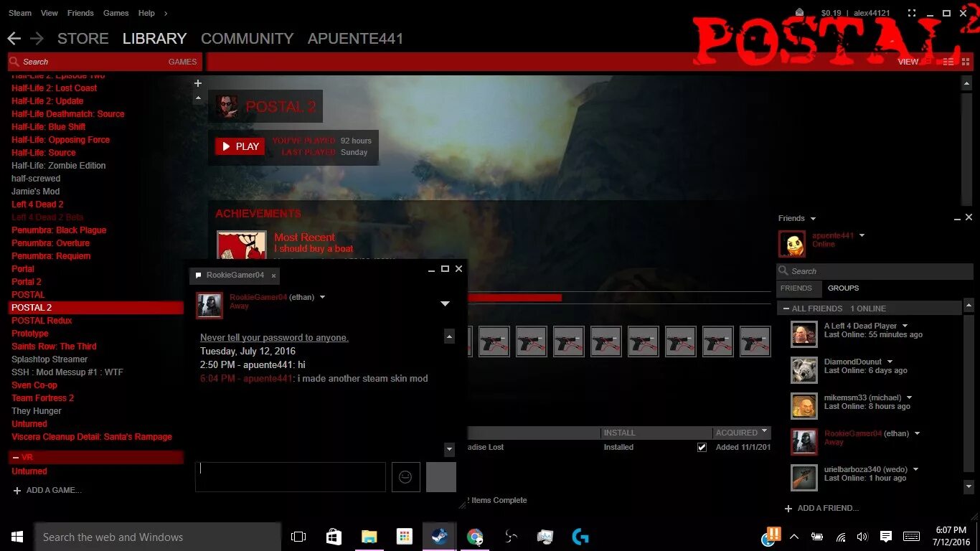This screenshot has height=551, width=980.
Task: Click apuente441 avatar in Friends panel
Action: [792, 244]
